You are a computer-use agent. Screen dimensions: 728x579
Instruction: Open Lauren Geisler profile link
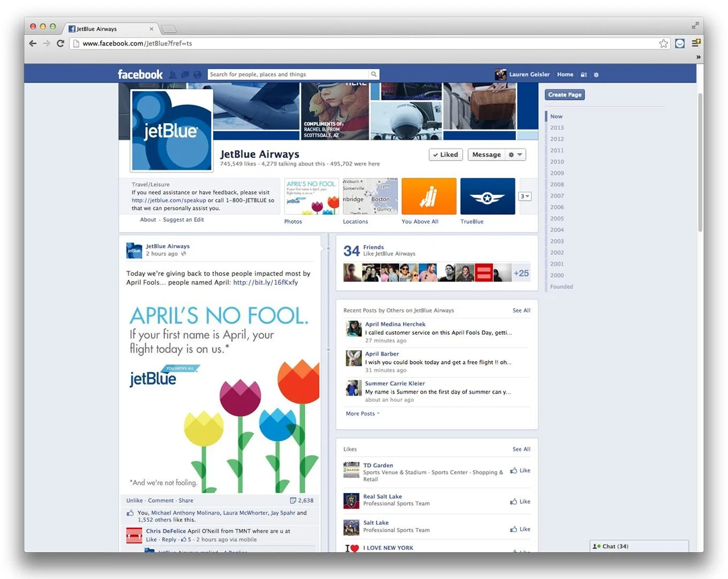pos(529,75)
